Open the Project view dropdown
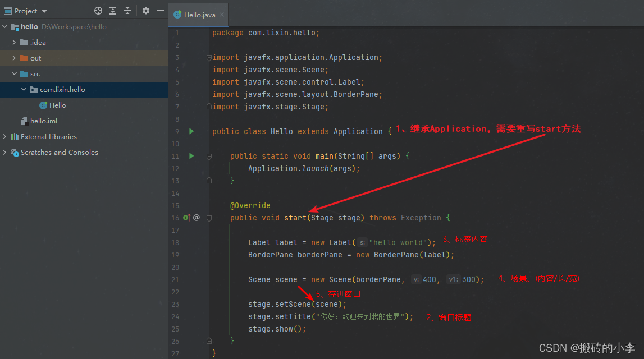The height and width of the screenshot is (359, 644). pos(44,11)
